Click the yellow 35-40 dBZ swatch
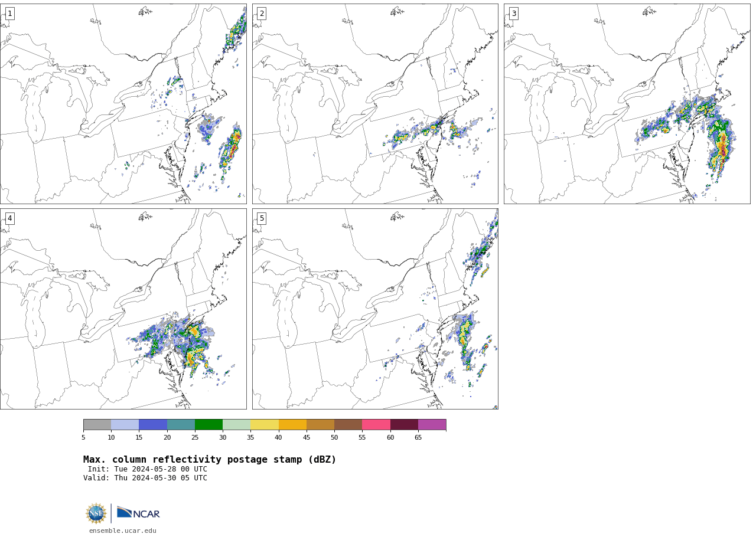 click(265, 425)
